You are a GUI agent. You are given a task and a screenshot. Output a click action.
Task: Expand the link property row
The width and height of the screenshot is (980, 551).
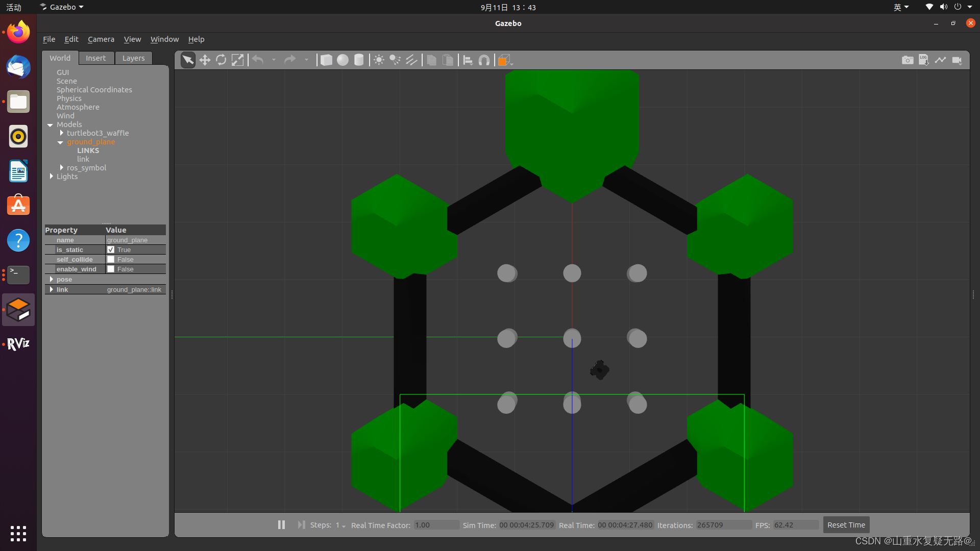[x=52, y=289]
